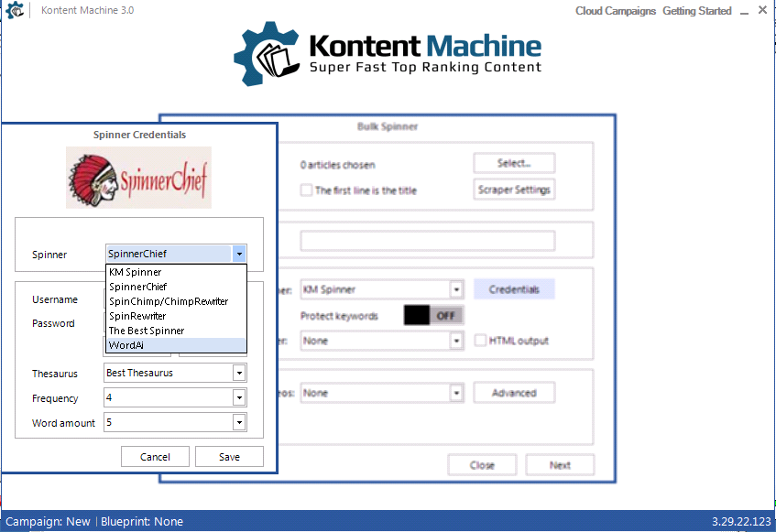
Task: Minimize window using the dash icon
Action: 744,11
